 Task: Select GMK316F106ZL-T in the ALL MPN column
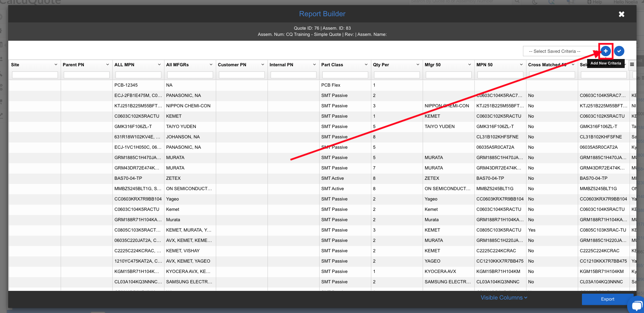point(138,127)
